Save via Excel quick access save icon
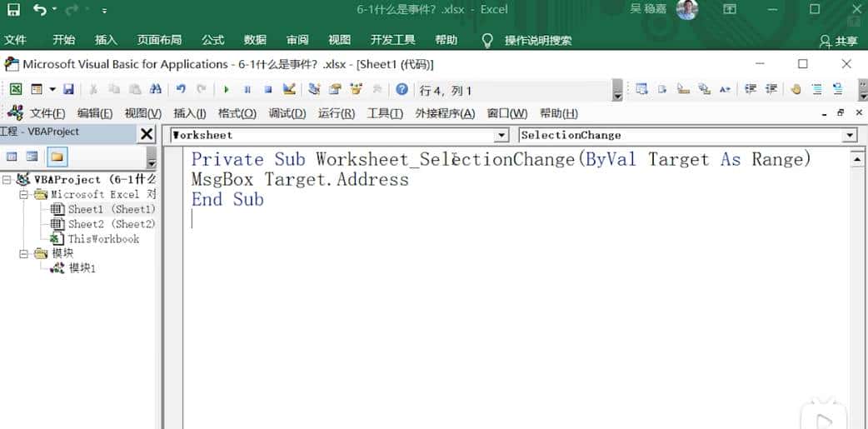The image size is (868, 429). point(12,9)
